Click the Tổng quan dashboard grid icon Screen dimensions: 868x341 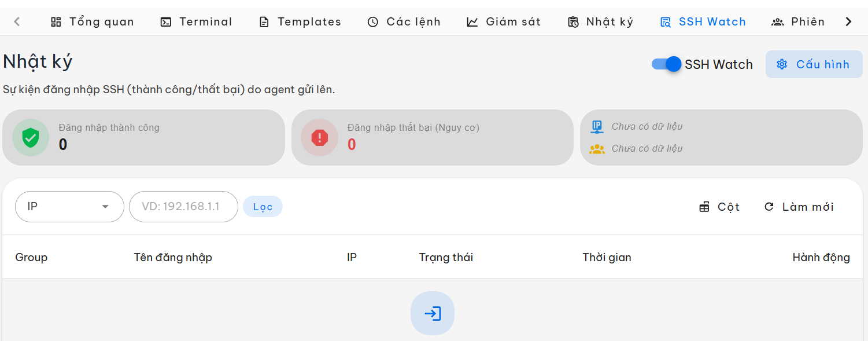pyautogui.click(x=56, y=22)
